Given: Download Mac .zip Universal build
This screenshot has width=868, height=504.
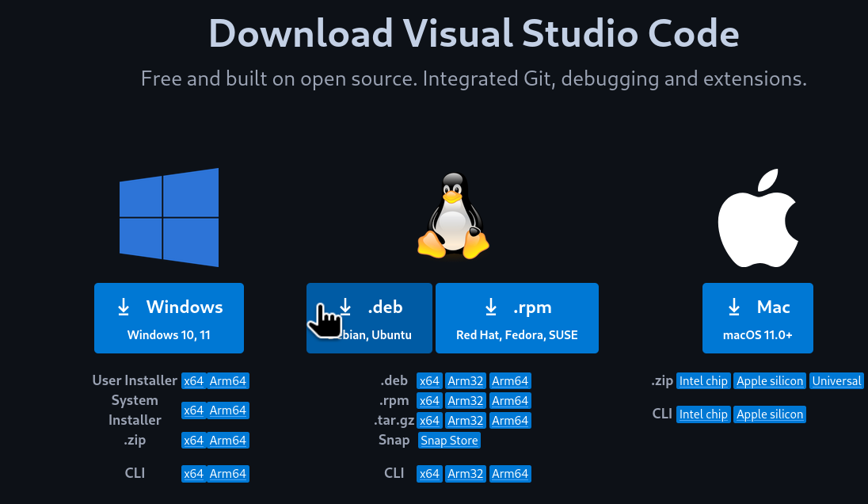Looking at the screenshot, I should (836, 381).
